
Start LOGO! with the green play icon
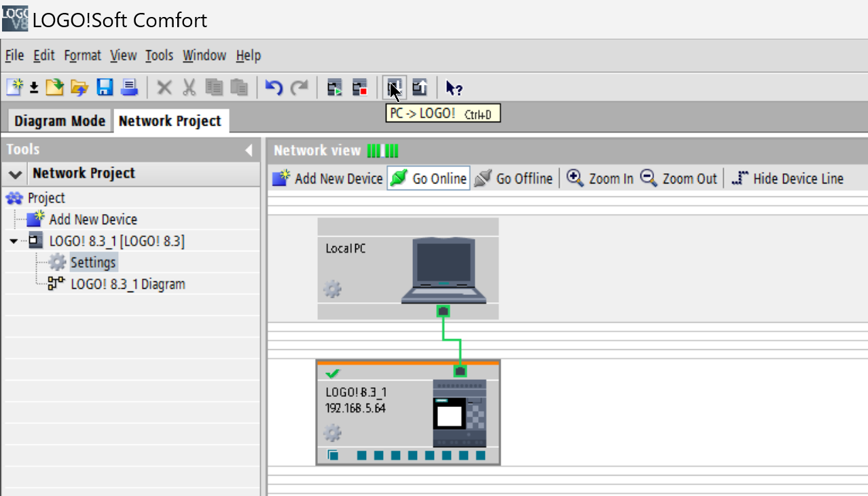coord(335,87)
